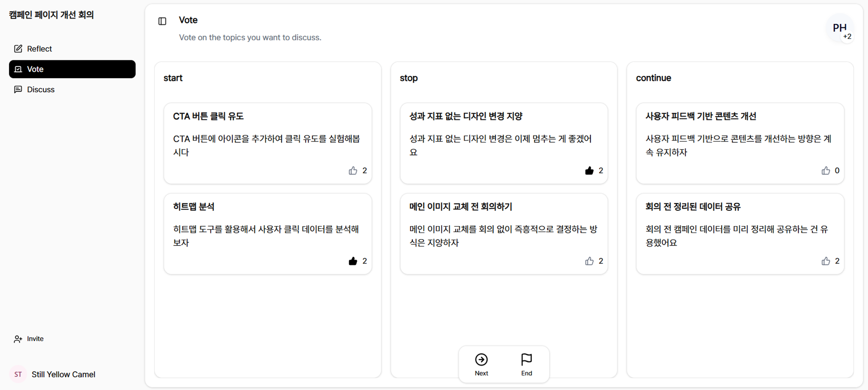The height and width of the screenshot is (390, 868).
Task: Click the Invite person icon
Action: (18, 339)
